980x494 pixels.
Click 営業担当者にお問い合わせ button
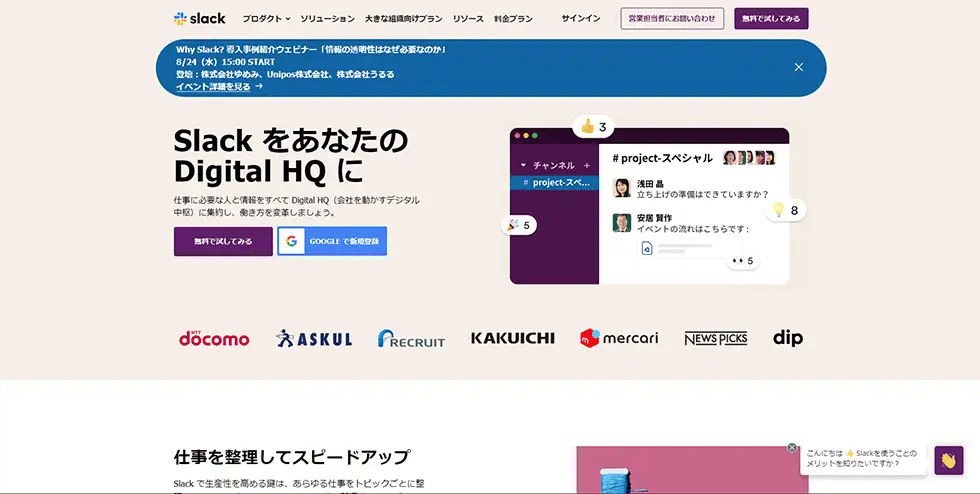672,19
